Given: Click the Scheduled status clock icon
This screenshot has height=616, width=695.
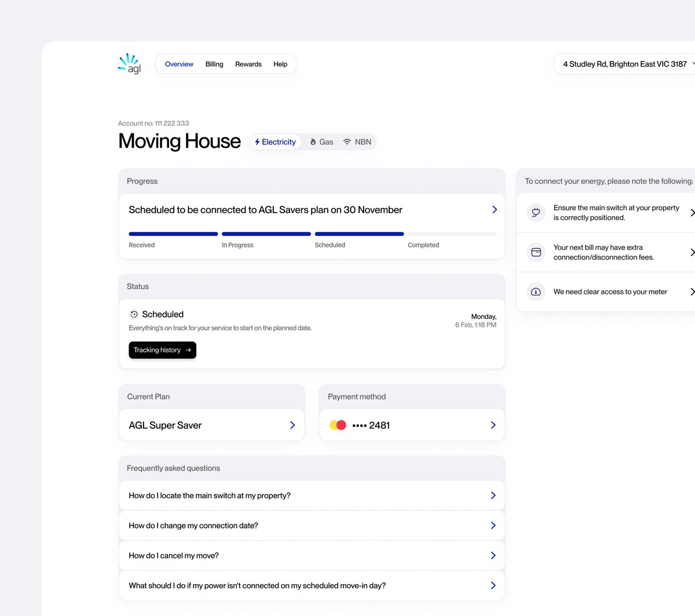Looking at the screenshot, I should (x=134, y=314).
